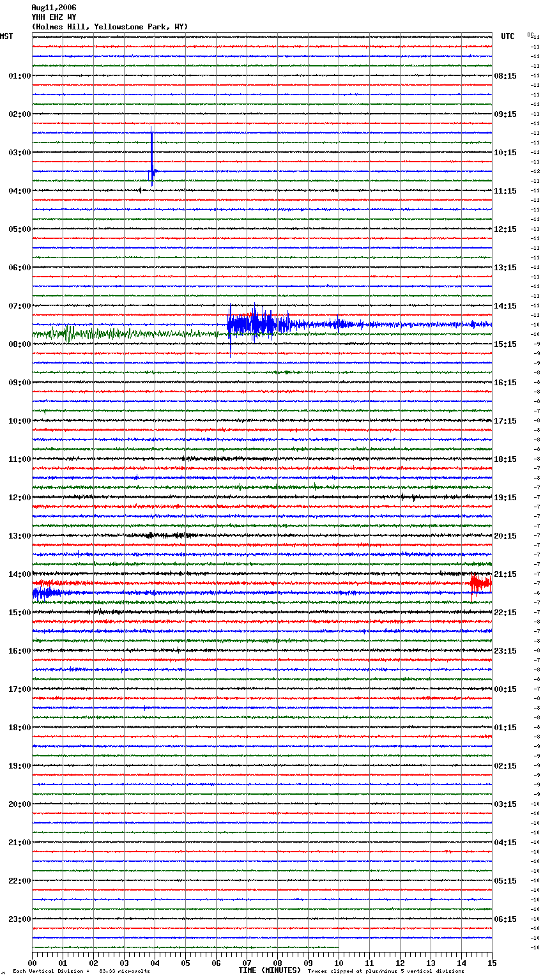Click the 15:15 UTC time label
Viewport: 543px width, 980px height.
505,344
